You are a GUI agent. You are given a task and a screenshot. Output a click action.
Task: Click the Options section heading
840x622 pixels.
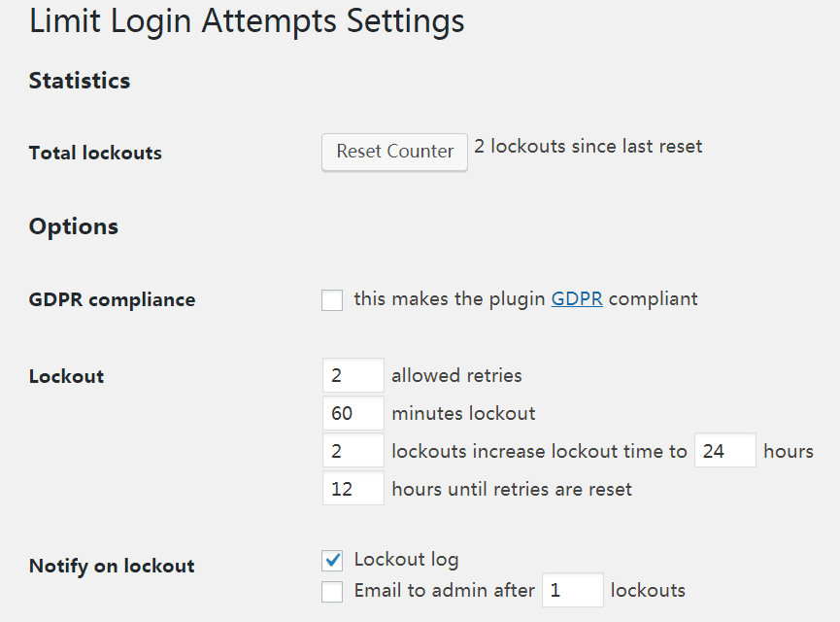pos(74,226)
